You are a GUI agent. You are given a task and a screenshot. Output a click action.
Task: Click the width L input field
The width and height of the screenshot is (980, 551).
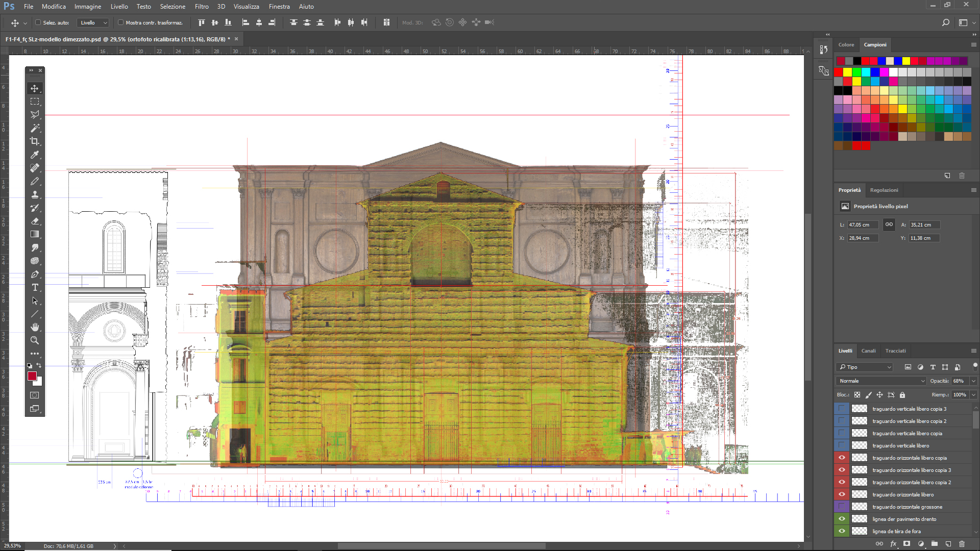pyautogui.click(x=862, y=225)
